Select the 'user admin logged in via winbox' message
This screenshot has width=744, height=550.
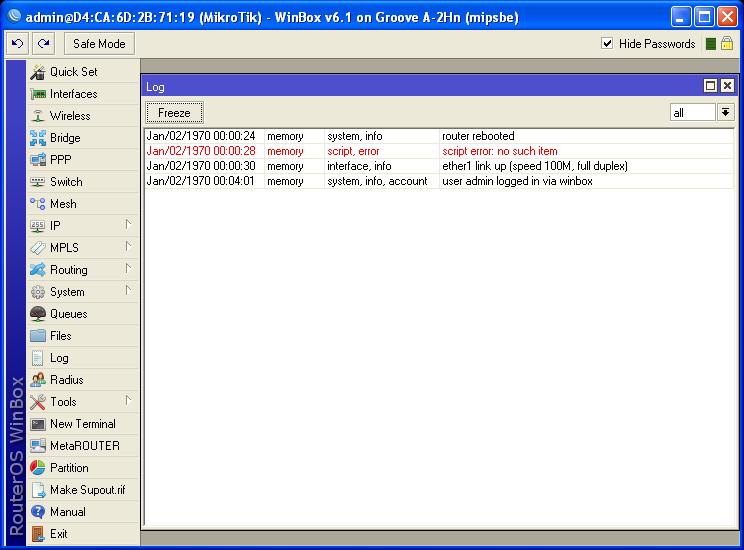click(517, 181)
